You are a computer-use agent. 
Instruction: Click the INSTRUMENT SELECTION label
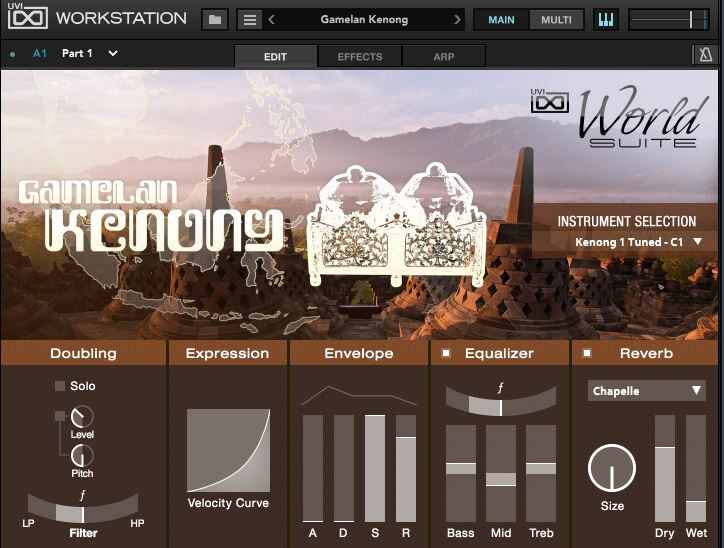[x=627, y=221]
